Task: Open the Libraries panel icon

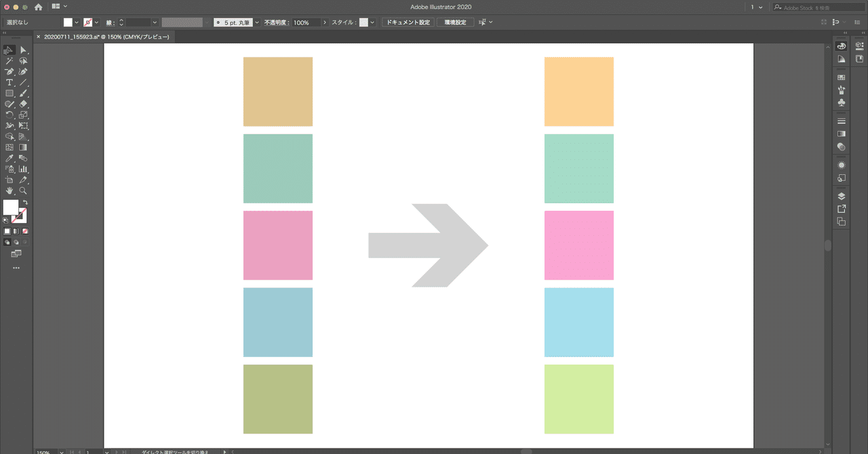Action: coord(859,59)
